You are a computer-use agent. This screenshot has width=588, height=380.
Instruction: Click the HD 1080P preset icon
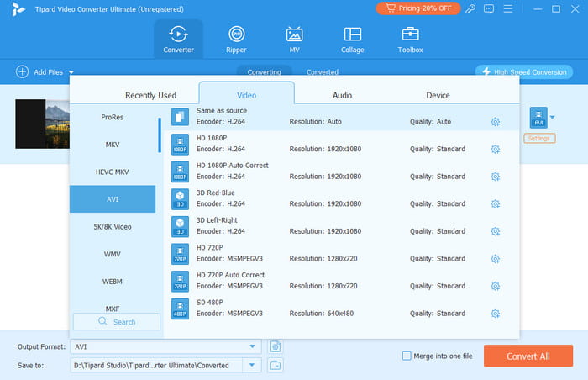tap(180, 144)
